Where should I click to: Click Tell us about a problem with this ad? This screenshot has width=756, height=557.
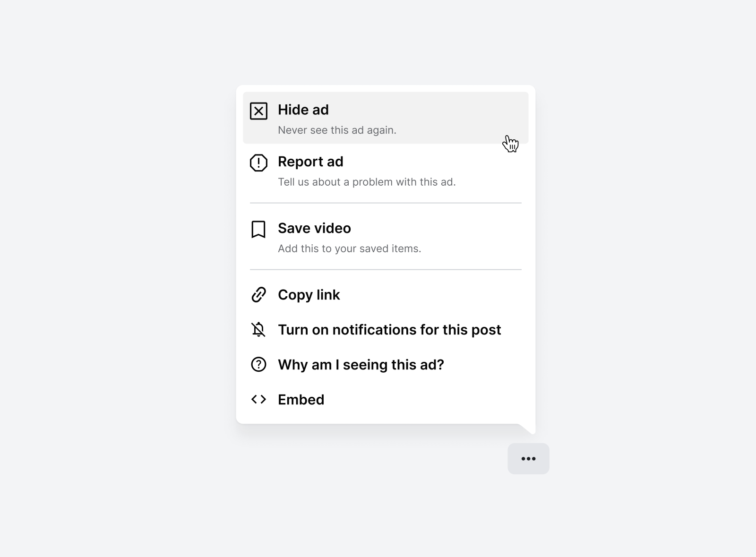coord(367,181)
